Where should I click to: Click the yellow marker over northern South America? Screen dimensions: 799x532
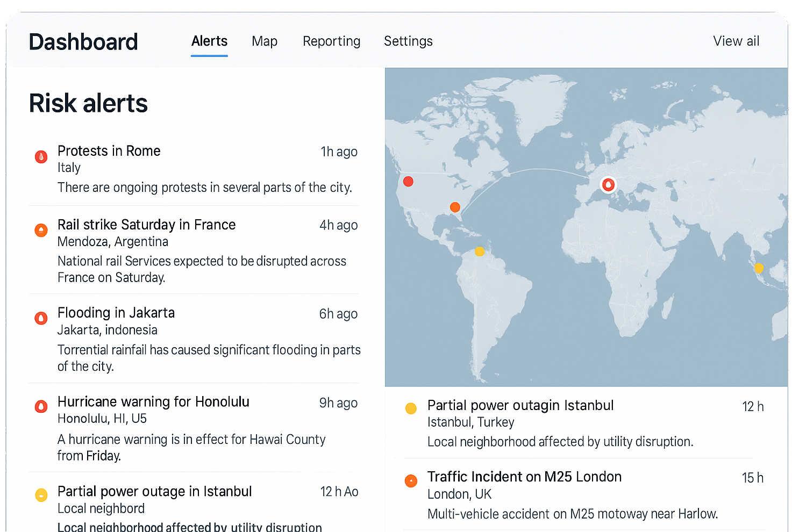click(479, 251)
